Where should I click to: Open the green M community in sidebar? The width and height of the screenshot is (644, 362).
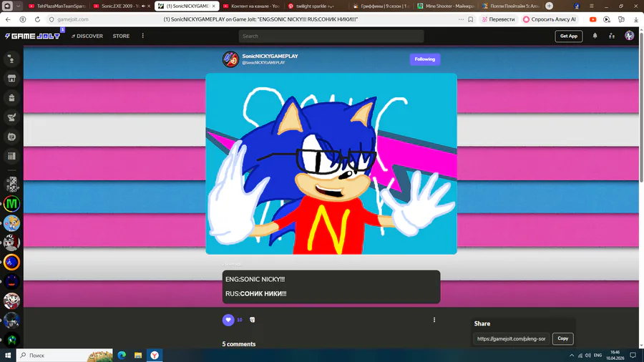click(x=11, y=204)
